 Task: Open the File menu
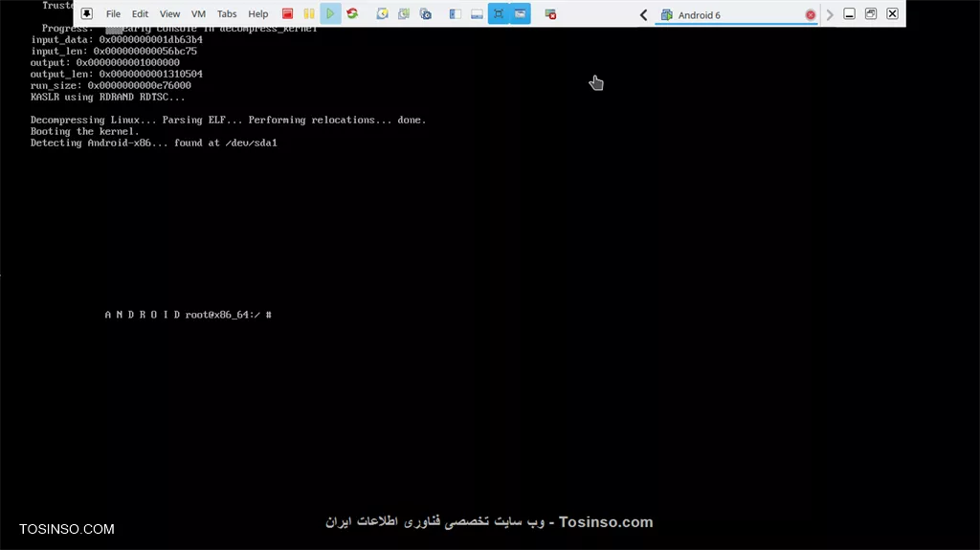113,13
